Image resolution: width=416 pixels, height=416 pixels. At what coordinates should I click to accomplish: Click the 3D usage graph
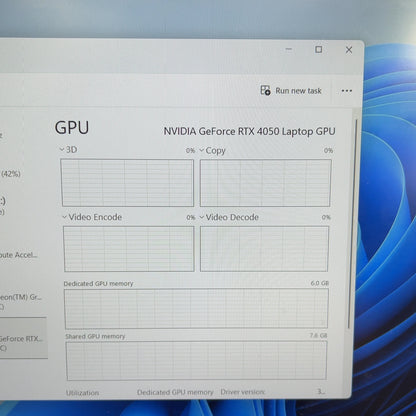point(127,183)
